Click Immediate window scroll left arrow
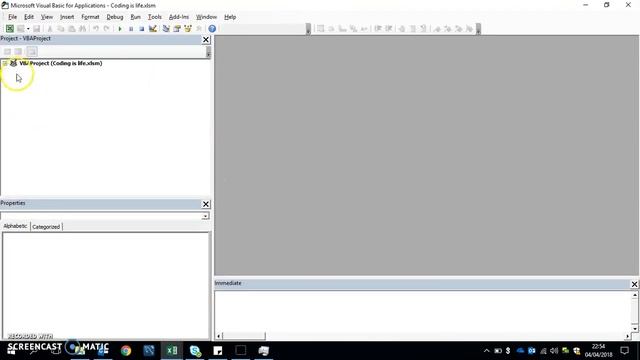Viewport: 640px width, 360px height. 219,336
